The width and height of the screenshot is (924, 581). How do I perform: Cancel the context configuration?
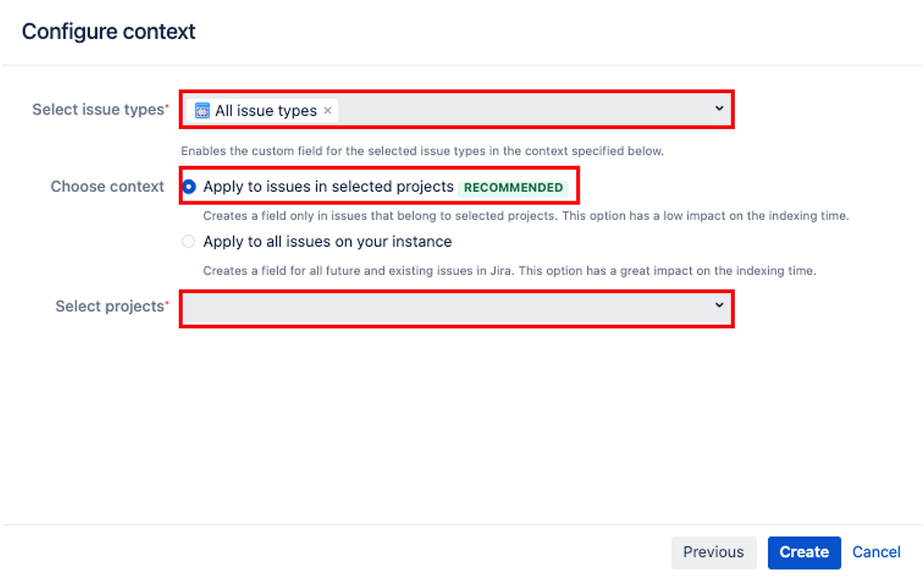876,552
